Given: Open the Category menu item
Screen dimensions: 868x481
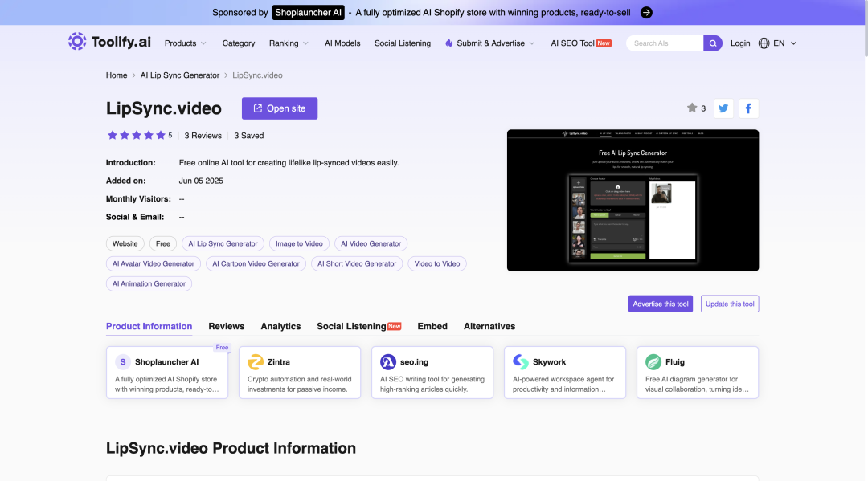Looking at the screenshot, I should coord(239,43).
